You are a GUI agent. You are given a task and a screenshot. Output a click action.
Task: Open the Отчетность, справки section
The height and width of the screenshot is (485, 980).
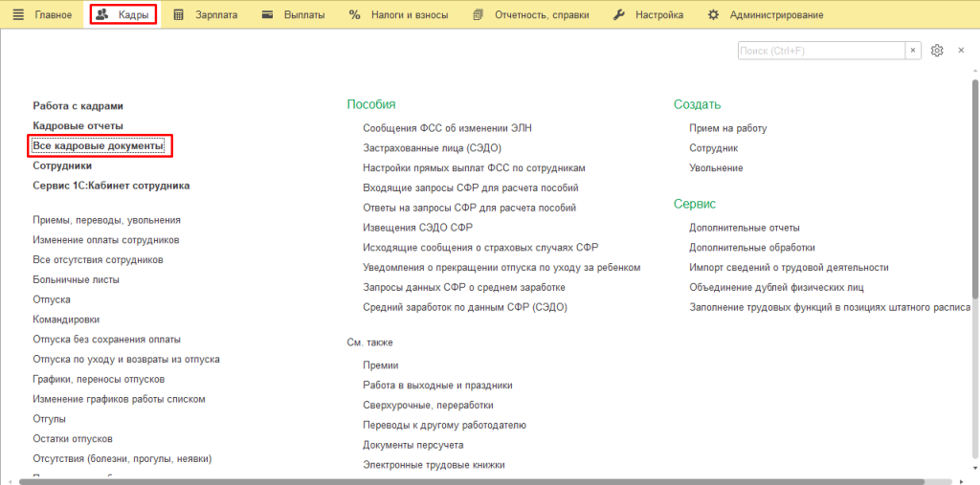point(542,14)
